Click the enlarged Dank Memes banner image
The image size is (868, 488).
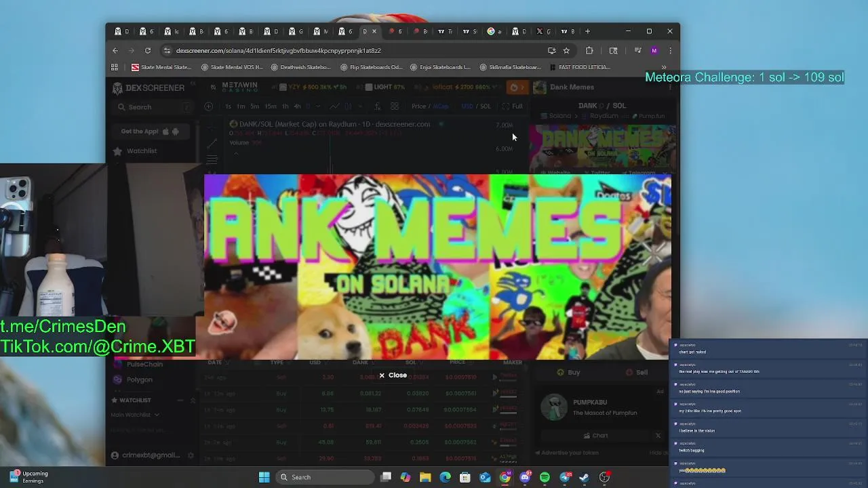coord(437,267)
